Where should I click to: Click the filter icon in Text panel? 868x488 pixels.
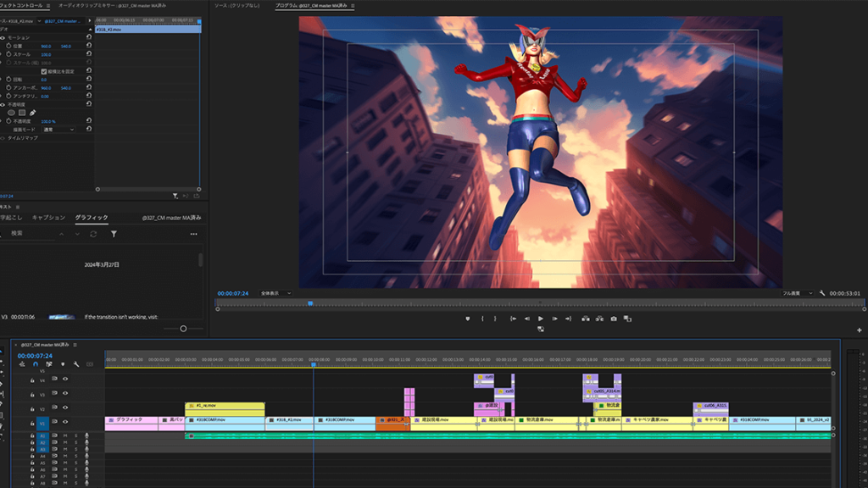[114, 234]
